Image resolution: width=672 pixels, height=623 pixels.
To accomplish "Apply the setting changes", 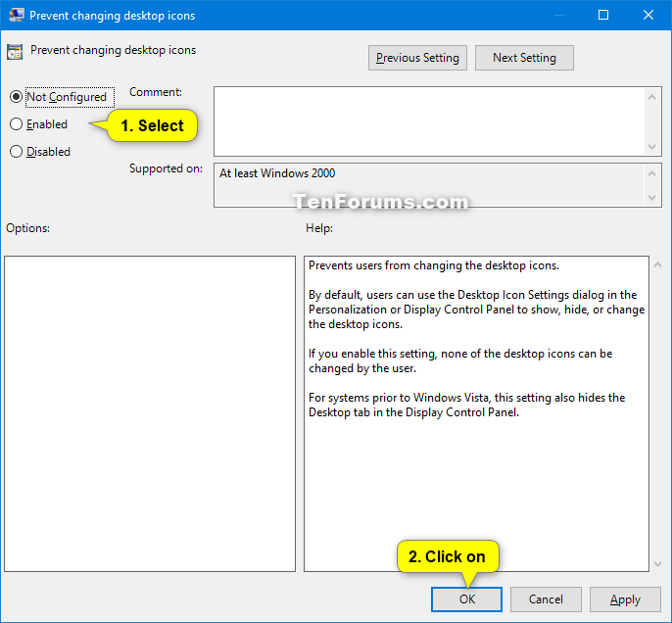I will tap(625, 599).
